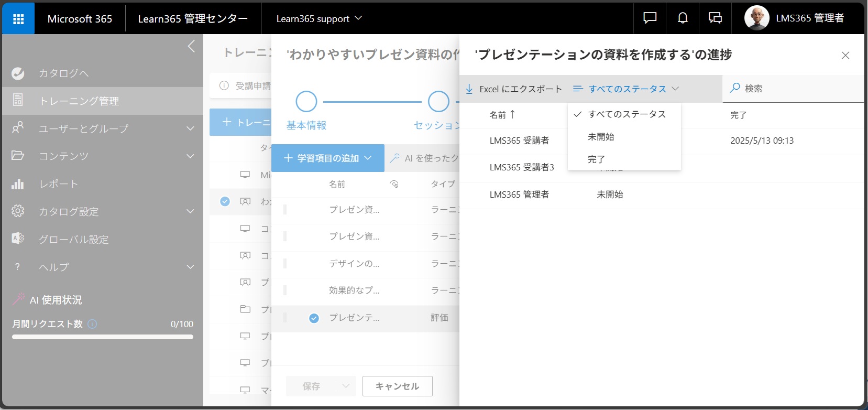Collapse the left navigation with the arrow
The height and width of the screenshot is (410, 868).
191,46
